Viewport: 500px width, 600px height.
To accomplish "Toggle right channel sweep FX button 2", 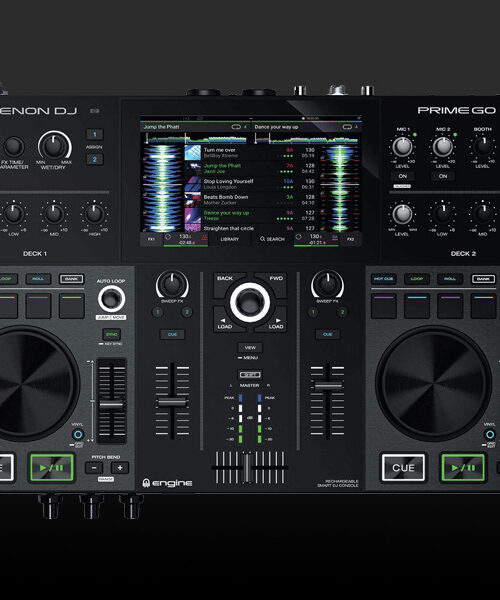I will point(342,312).
